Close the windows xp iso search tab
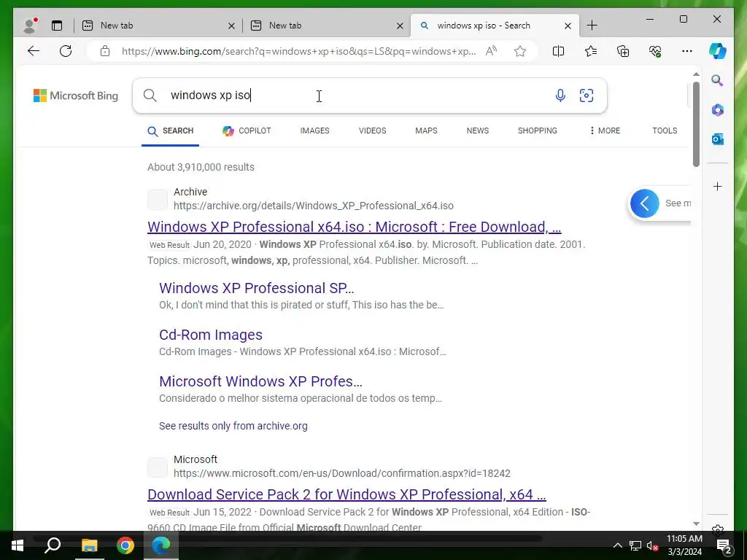Screen dimensions: 747x560 (568, 26)
